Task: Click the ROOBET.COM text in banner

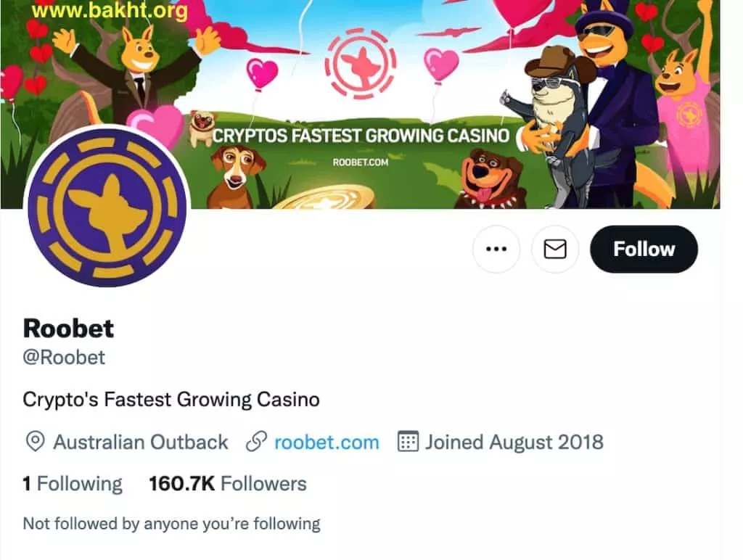Action: tap(360, 162)
